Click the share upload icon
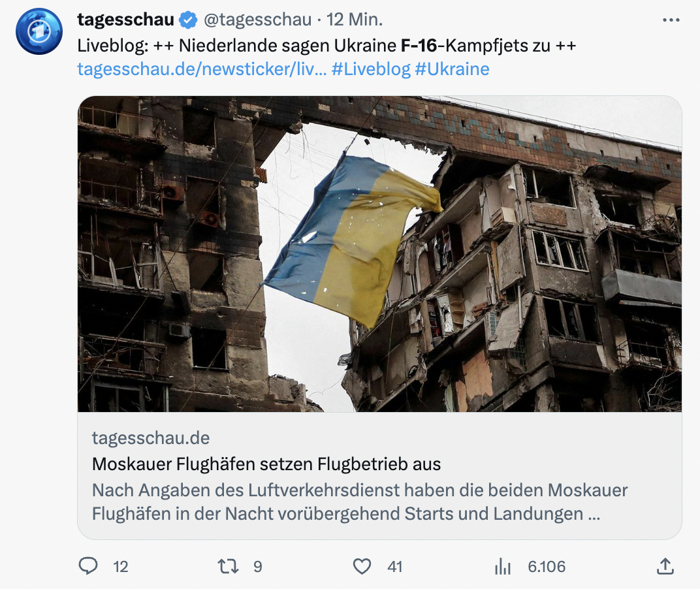 point(665,566)
